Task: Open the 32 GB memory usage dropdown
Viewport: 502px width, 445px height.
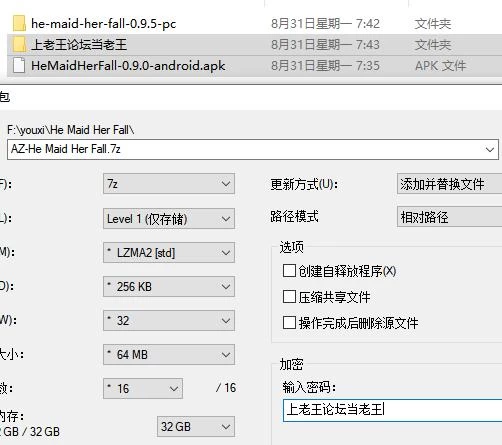Action: point(196,427)
